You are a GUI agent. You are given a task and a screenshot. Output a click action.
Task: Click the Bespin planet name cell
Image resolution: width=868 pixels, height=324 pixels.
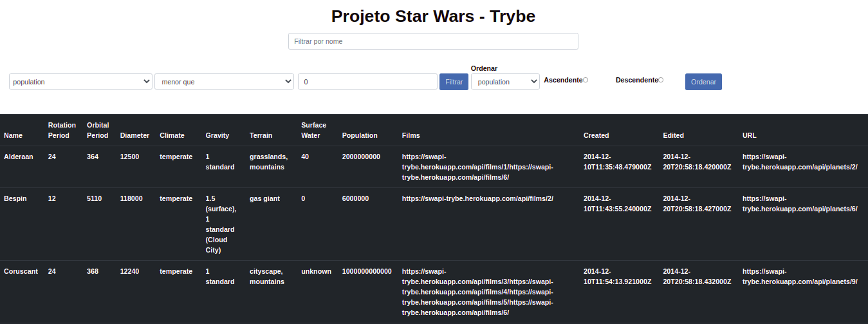15,198
